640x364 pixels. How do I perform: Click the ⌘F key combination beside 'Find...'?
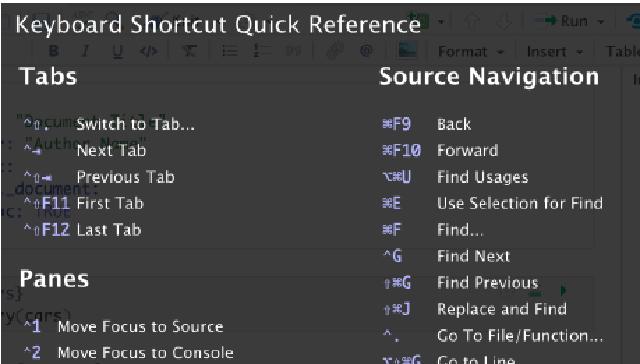point(391,230)
